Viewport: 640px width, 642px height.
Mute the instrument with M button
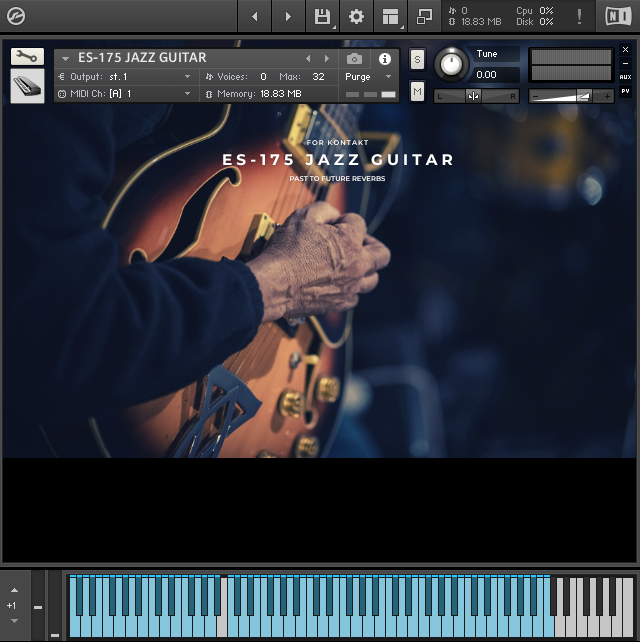pos(417,92)
